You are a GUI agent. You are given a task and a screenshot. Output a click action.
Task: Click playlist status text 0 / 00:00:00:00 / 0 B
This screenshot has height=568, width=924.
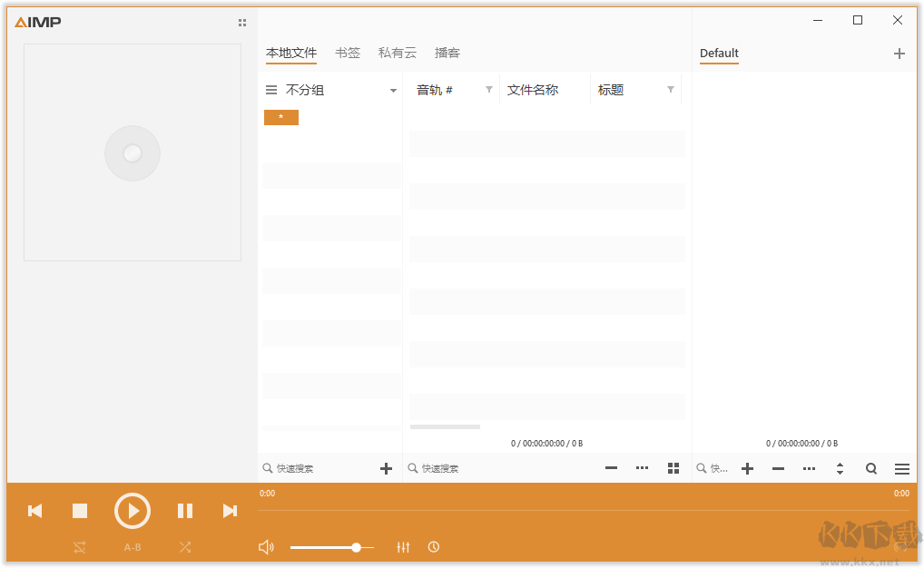[x=801, y=443]
